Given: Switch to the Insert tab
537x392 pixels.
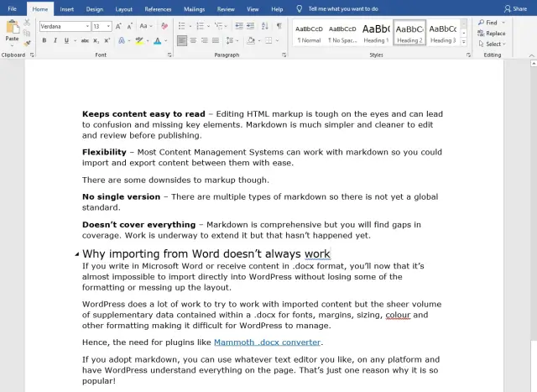Looking at the screenshot, I should point(67,9).
